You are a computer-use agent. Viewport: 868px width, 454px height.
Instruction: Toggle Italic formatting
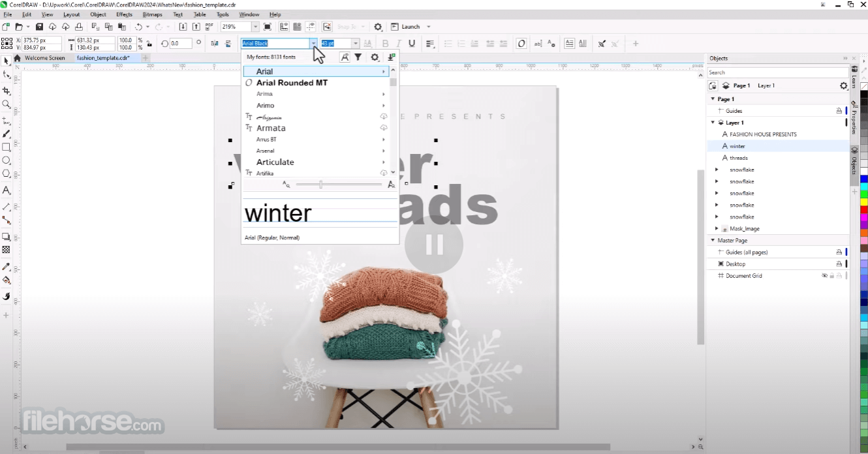tap(398, 44)
